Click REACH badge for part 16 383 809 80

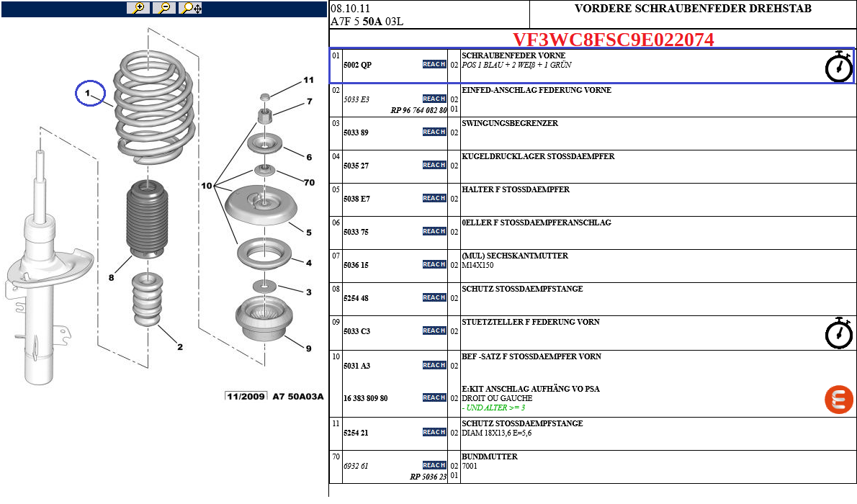coord(434,398)
